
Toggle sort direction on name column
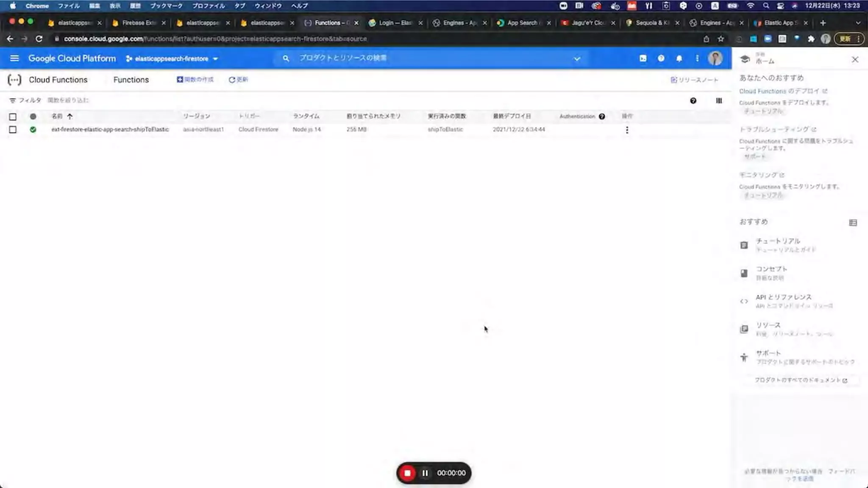70,116
